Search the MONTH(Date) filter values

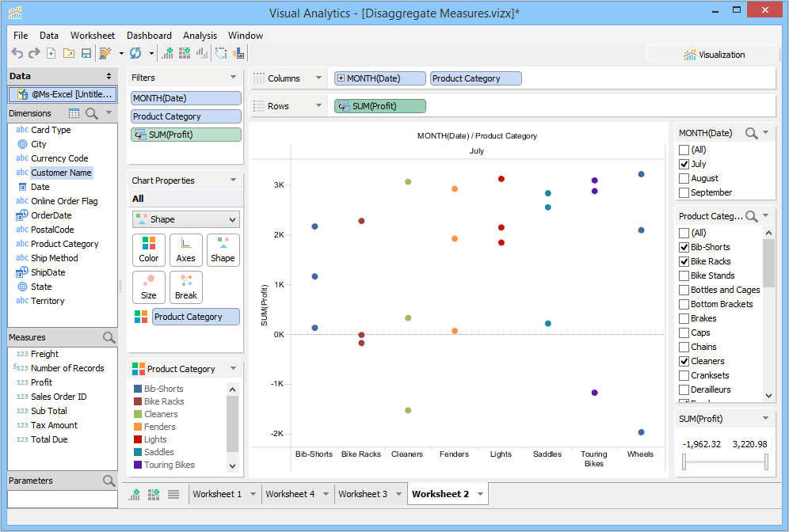click(751, 133)
